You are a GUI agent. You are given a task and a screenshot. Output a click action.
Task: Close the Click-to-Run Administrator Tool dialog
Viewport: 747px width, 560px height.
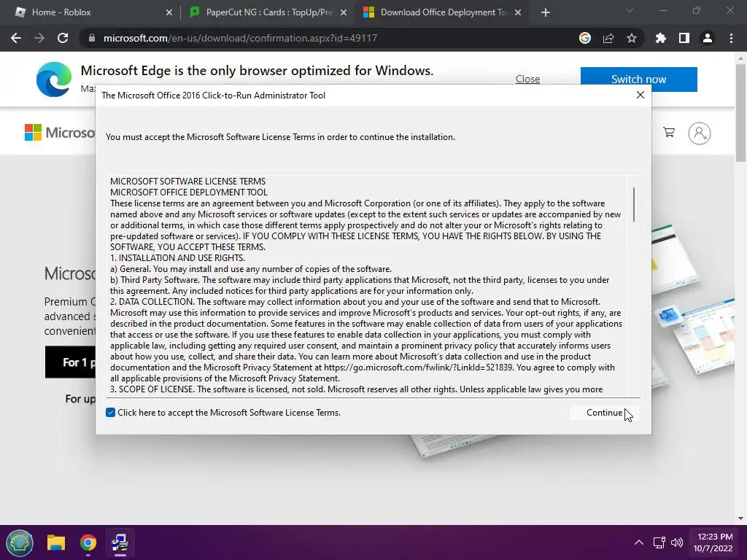(640, 96)
